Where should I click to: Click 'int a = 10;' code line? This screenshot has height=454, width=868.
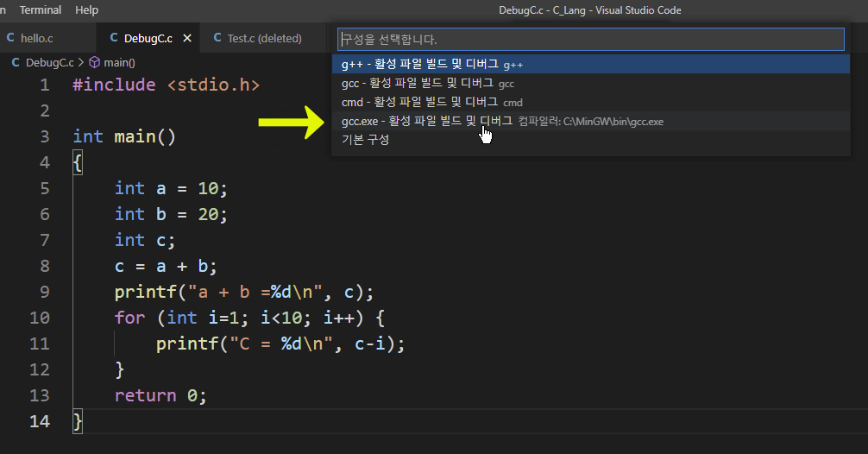pyautogui.click(x=171, y=188)
